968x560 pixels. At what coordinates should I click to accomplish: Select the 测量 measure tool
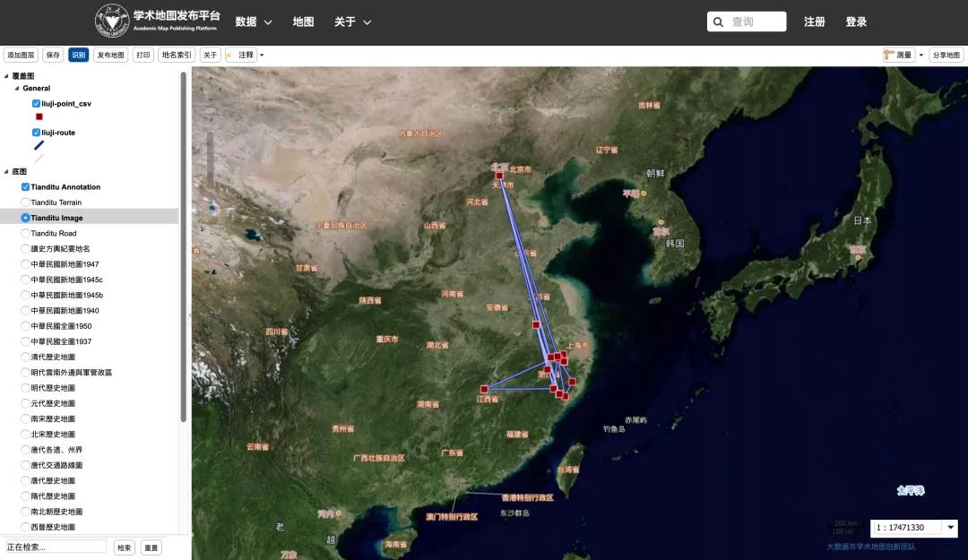[898, 55]
